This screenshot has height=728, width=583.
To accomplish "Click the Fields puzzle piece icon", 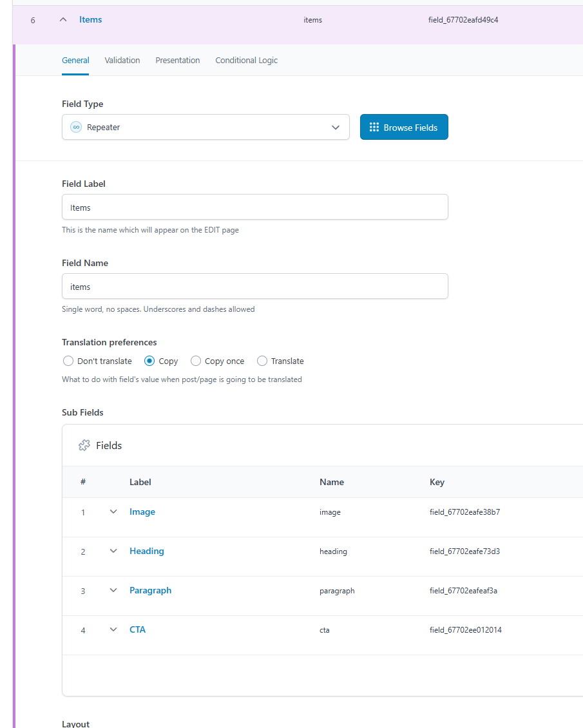I will [x=84, y=445].
